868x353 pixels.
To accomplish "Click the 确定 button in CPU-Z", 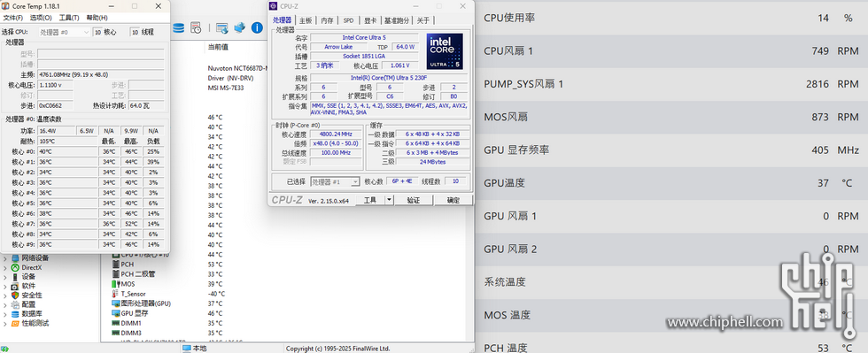I will (453, 200).
